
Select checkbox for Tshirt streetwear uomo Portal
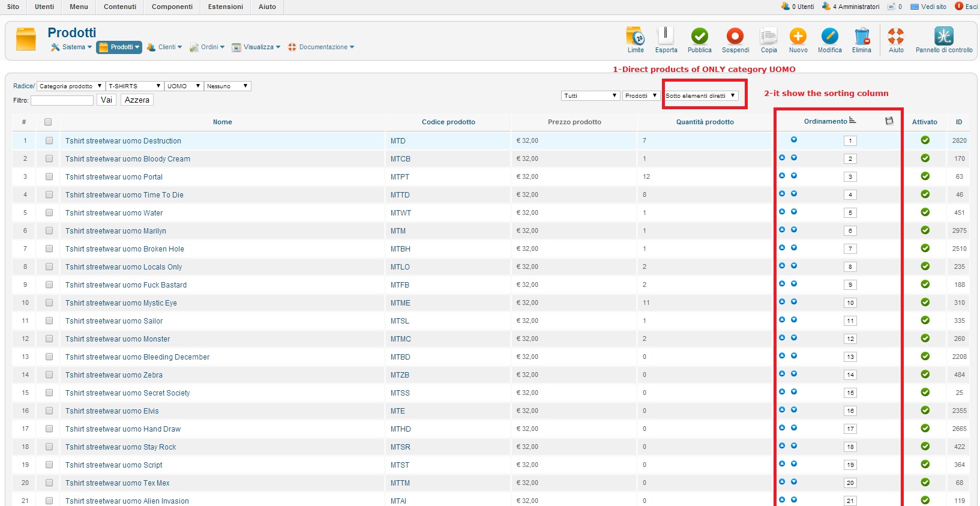49,177
